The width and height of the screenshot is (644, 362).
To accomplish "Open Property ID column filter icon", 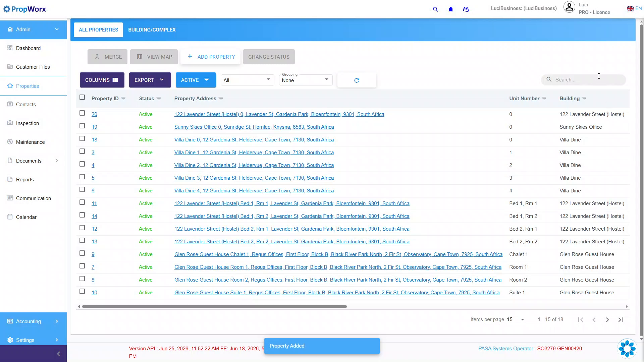I will point(123,99).
